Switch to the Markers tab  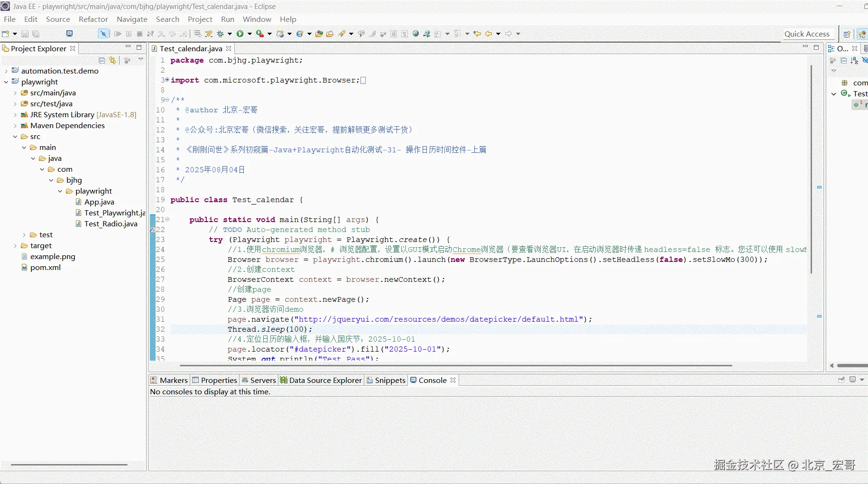169,380
